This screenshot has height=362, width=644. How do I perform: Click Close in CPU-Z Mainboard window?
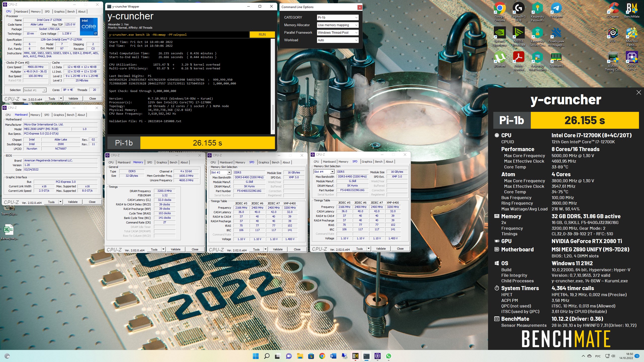click(x=92, y=202)
